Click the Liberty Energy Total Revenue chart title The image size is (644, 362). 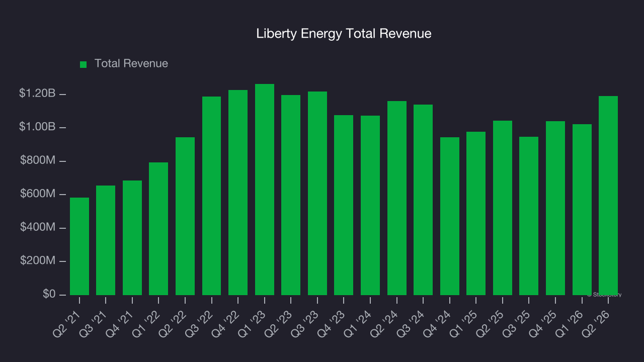click(x=344, y=34)
